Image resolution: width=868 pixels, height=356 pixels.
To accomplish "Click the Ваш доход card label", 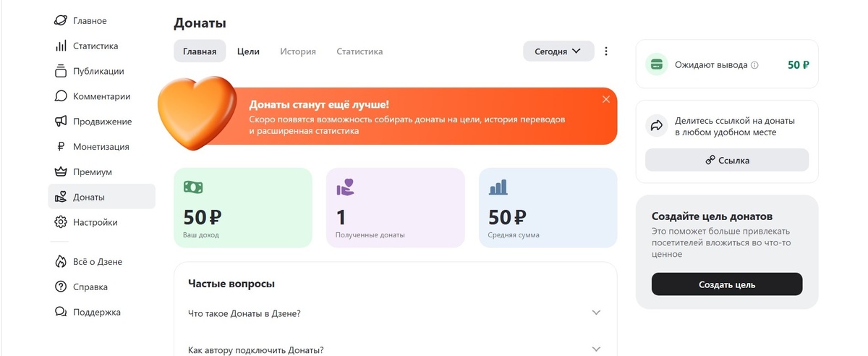I will (201, 235).
